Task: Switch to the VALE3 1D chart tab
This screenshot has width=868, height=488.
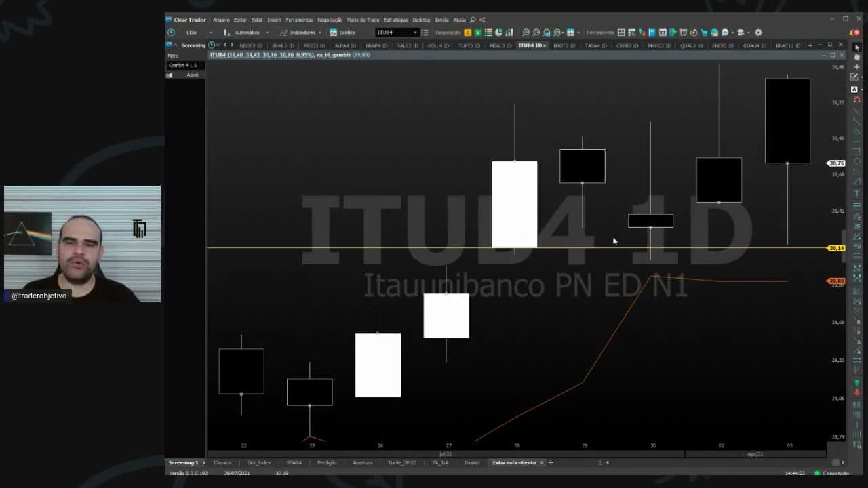Action: (409, 45)
